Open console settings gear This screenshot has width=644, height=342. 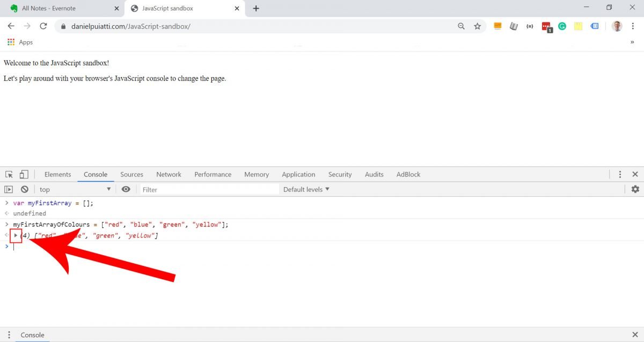[x=635, y=189]
